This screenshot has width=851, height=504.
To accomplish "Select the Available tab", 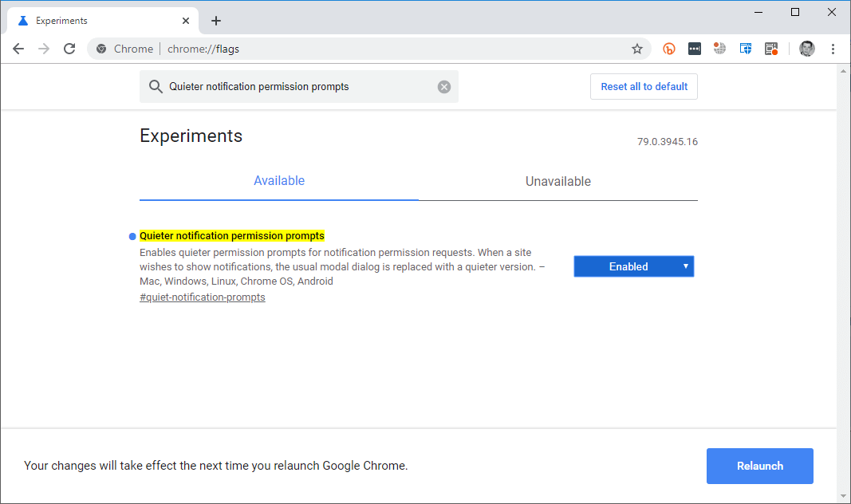I will (x=278, y=181).
